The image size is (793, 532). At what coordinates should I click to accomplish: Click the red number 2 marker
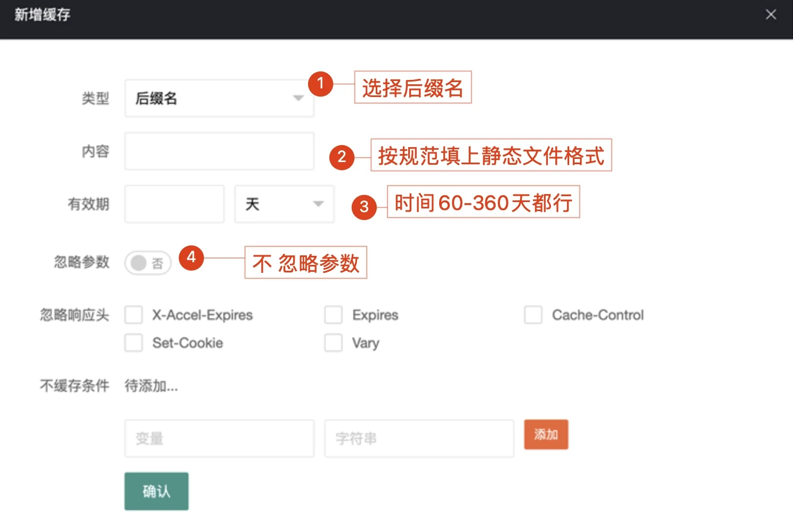coord(342,157)
